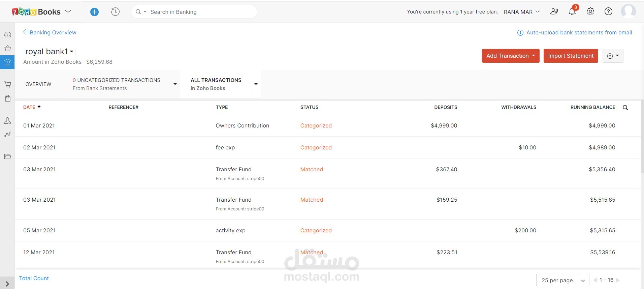Image resolution: width=644 pixels, height=289 pixels.
Task: Select the $200.00 withdrawal amount
Action: [x=525, y=230]
